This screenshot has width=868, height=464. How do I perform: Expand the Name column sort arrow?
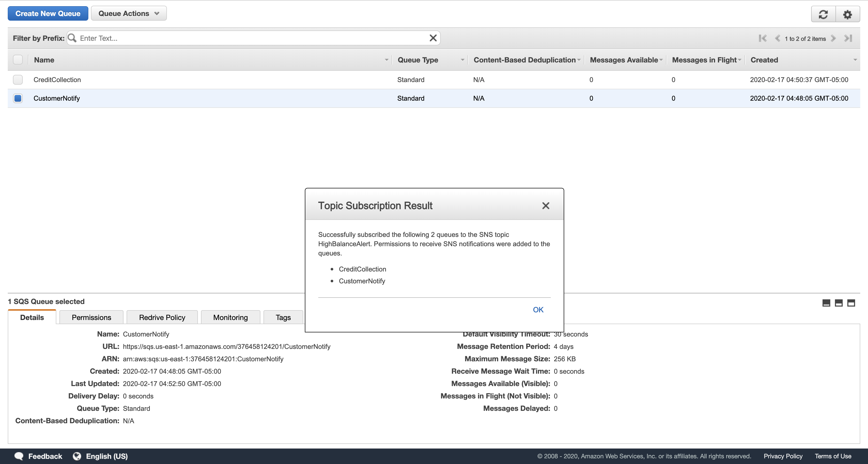pyautogui.click(x=386, y=60)
